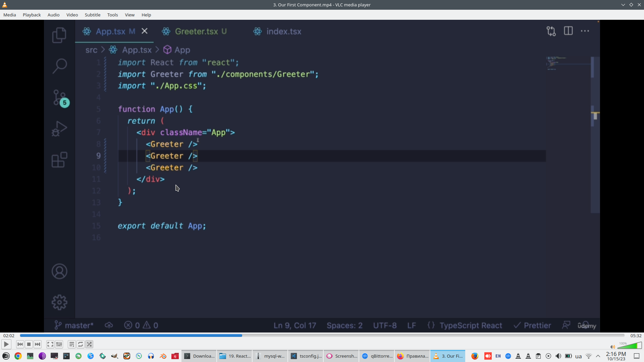Skip to previous media in playlist
The height and width of the screenshot is (362, 644).
[x=20, y=344]
